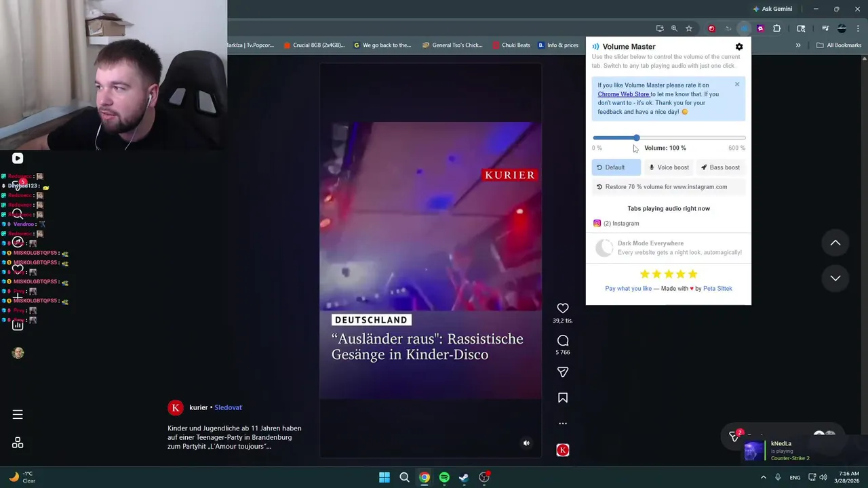Select the Default audio preset
The width and height of the screenshot is (868, 488).
click(x=616, y=167)
